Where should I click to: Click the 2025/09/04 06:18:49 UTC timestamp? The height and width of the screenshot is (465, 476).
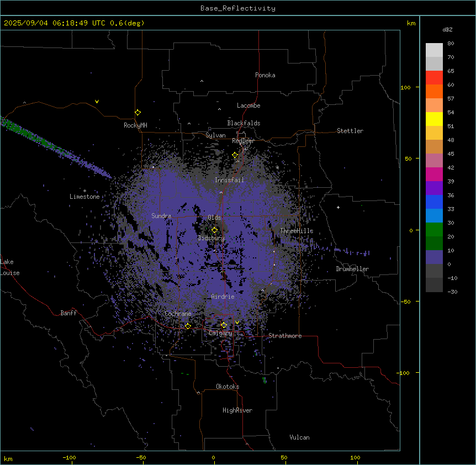coord(55,23)
